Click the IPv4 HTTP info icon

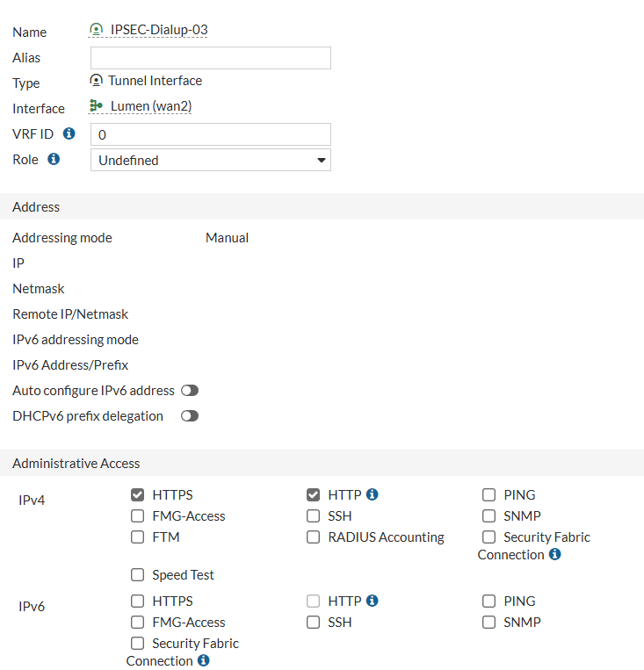tap(373, 494)
